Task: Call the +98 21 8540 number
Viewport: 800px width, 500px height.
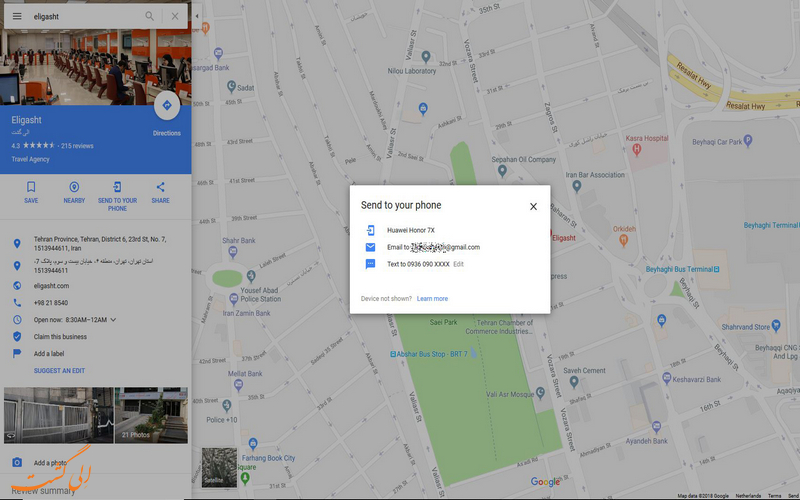Action: [51, 303]
